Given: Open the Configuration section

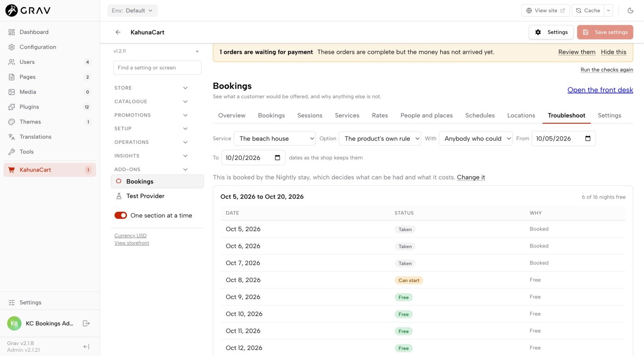Looking at the screenshot, I should point(50,47).
